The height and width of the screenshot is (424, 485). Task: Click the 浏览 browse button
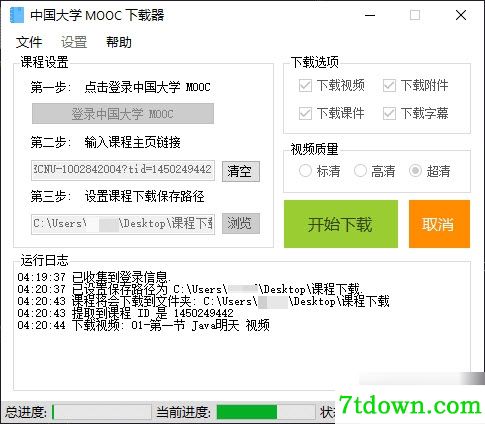point(241,223)
